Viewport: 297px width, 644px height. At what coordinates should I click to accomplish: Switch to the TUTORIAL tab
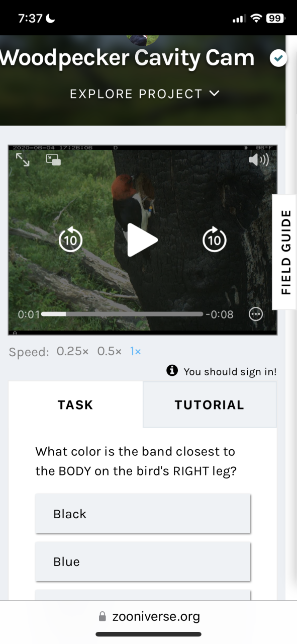210,405
